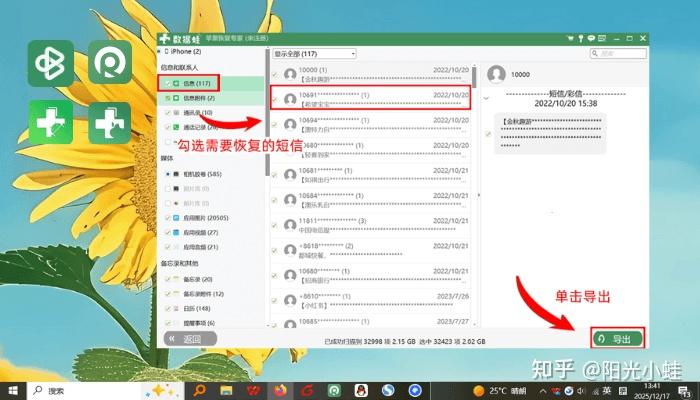This screenshot has width=700, height=400.
Task: Open the 10680 thread dated 2022/10/21
Action: coord(371,275)
